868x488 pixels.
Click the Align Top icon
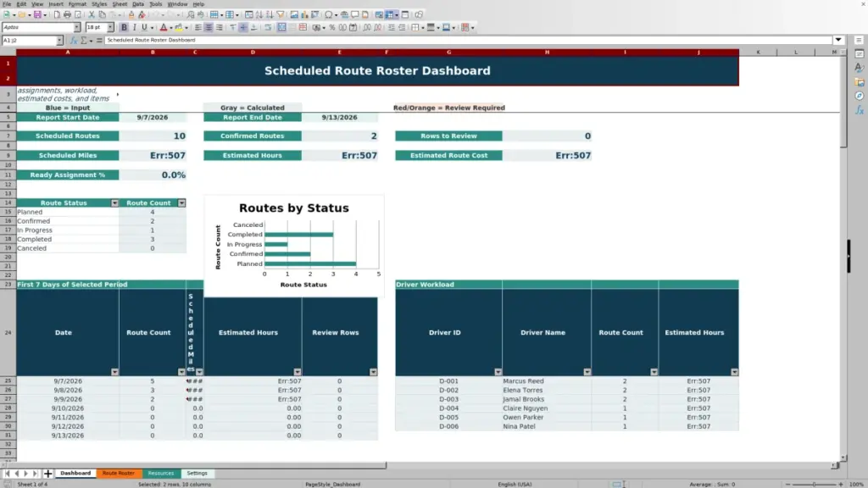click(x=233, y=27)
